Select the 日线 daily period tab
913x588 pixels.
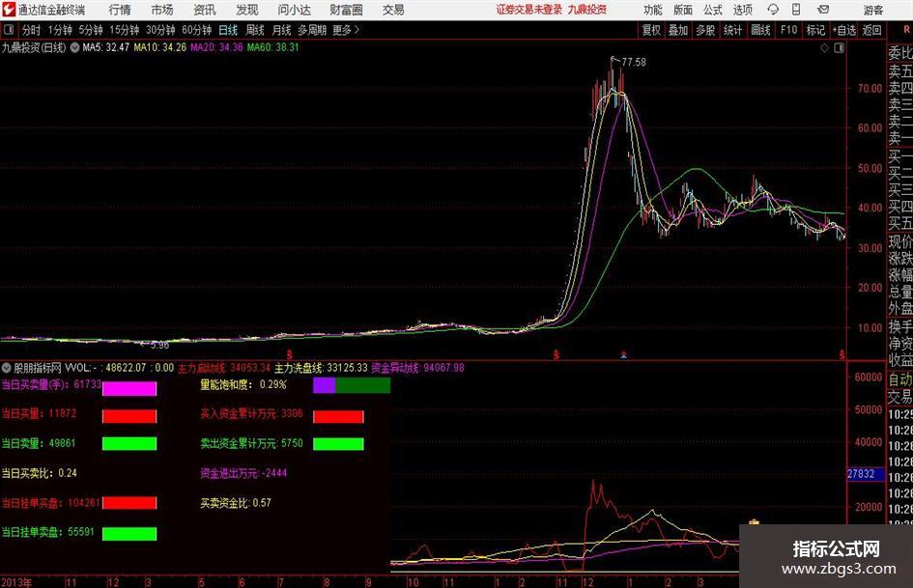228,30
